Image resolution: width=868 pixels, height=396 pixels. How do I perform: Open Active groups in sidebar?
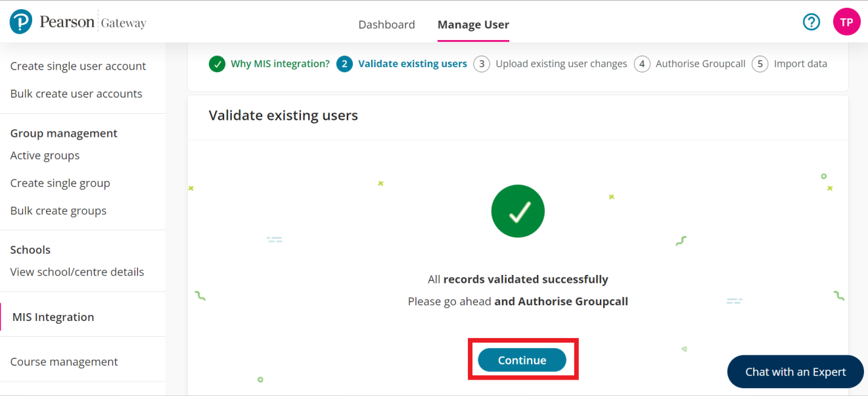[45, 155]
